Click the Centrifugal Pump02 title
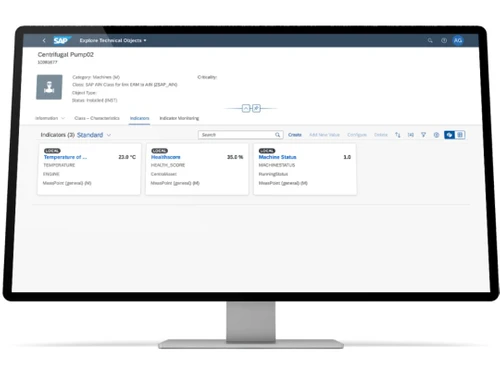Viewport: 500px width, 375px height. 66,55
